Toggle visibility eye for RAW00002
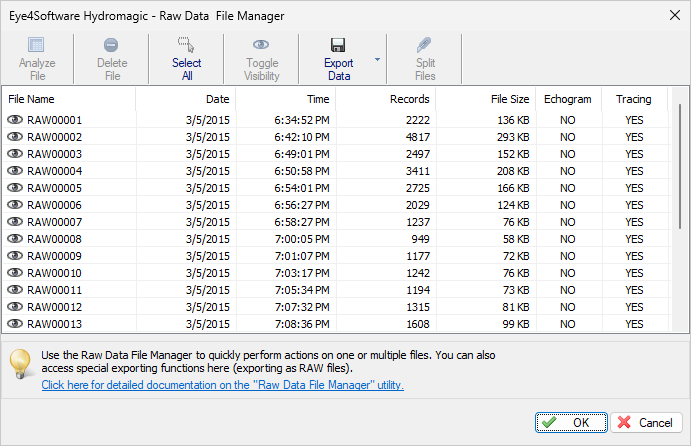Viewport: 691px width, 446px height. 15,137
